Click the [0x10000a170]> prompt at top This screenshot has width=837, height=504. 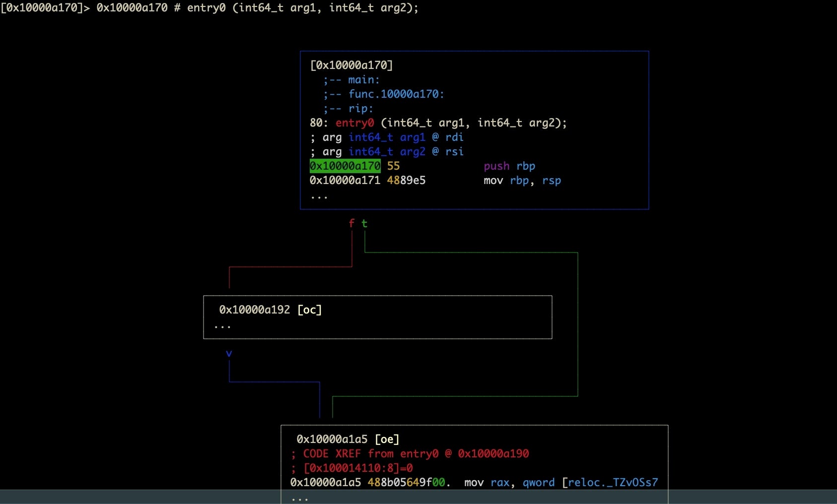[x=45, y=8]
